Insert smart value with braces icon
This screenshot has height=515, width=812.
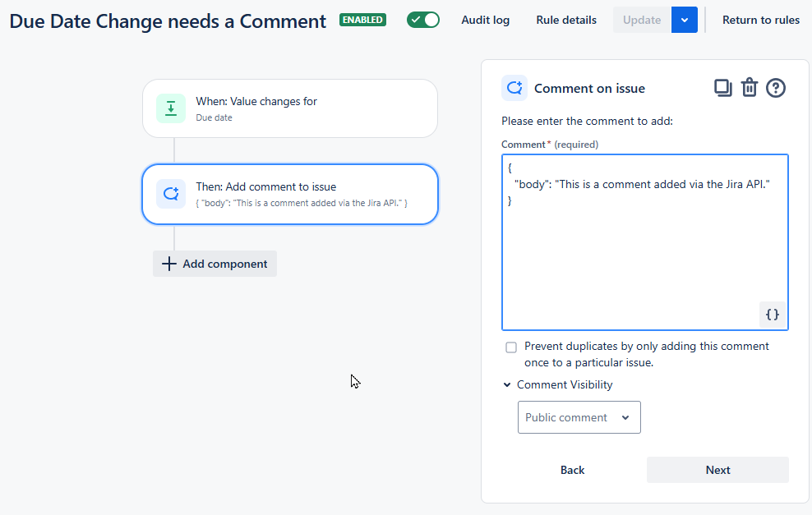click(x=772, y=315)
